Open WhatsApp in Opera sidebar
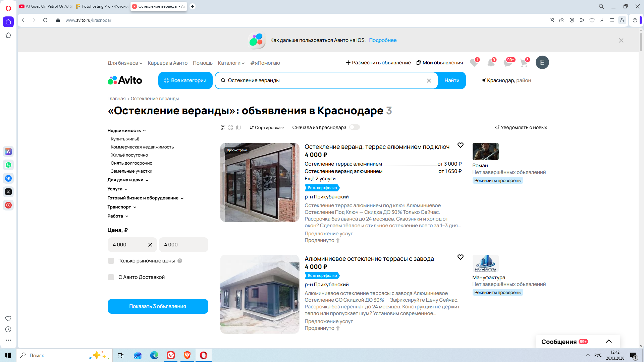644x362 pixels. click(x=8, y=165)
